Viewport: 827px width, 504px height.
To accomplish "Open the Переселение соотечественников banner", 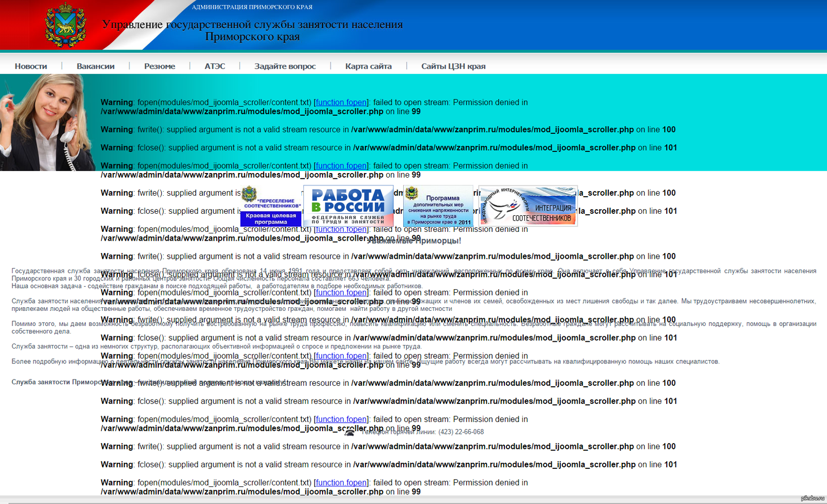I will tap(271, 206).
